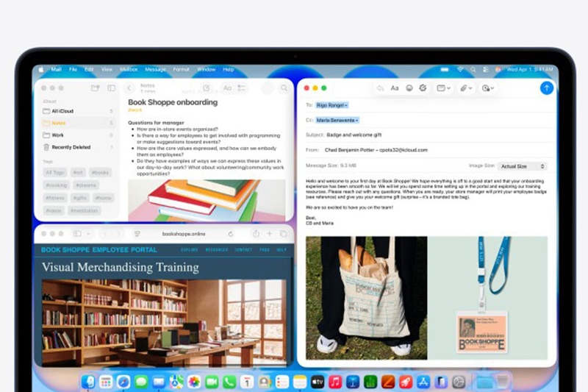Open Finder from the Dock
This screenshot has width=588, height=392.
88,382
